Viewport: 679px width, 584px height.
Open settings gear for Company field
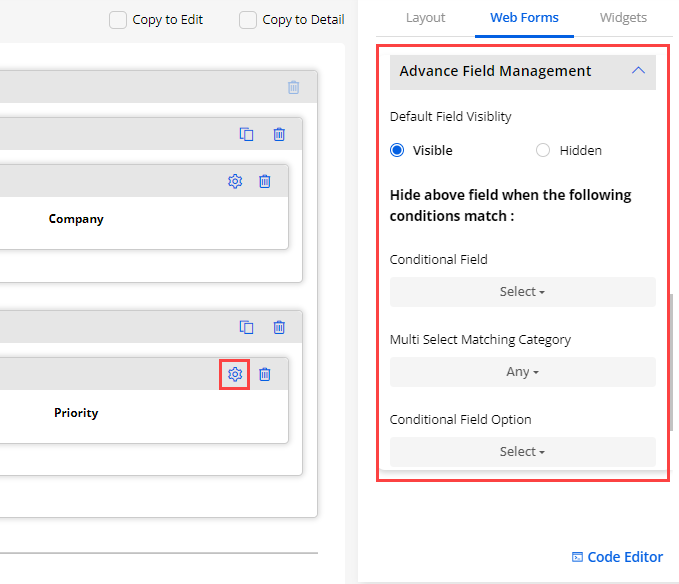[x=235, y=181]
